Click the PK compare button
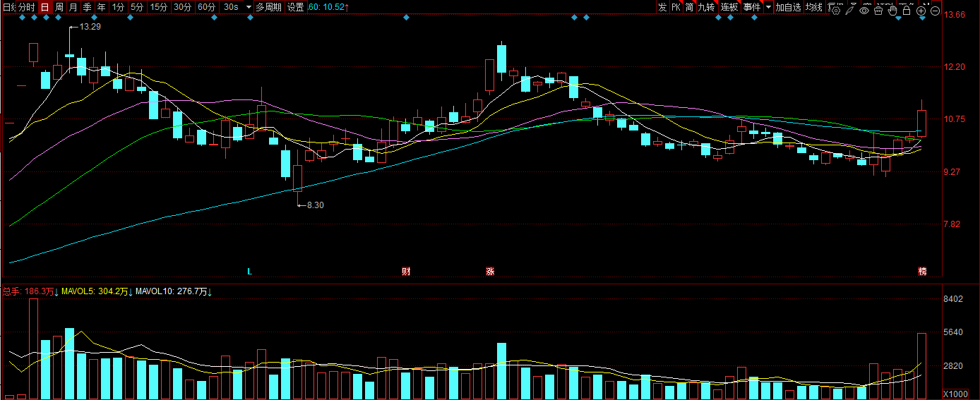 (676, 7)
